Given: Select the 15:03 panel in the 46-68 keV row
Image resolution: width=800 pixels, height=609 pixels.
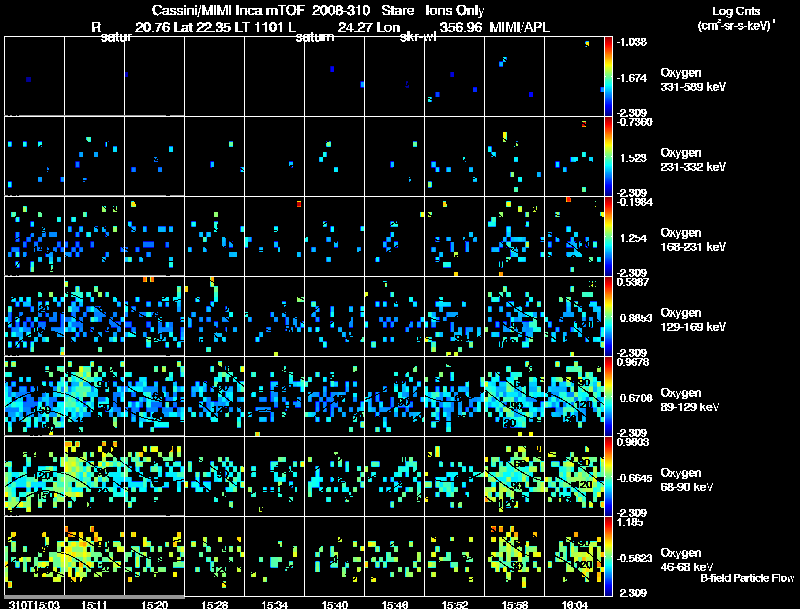Looking at the screenshot, I should pos(35,556).
